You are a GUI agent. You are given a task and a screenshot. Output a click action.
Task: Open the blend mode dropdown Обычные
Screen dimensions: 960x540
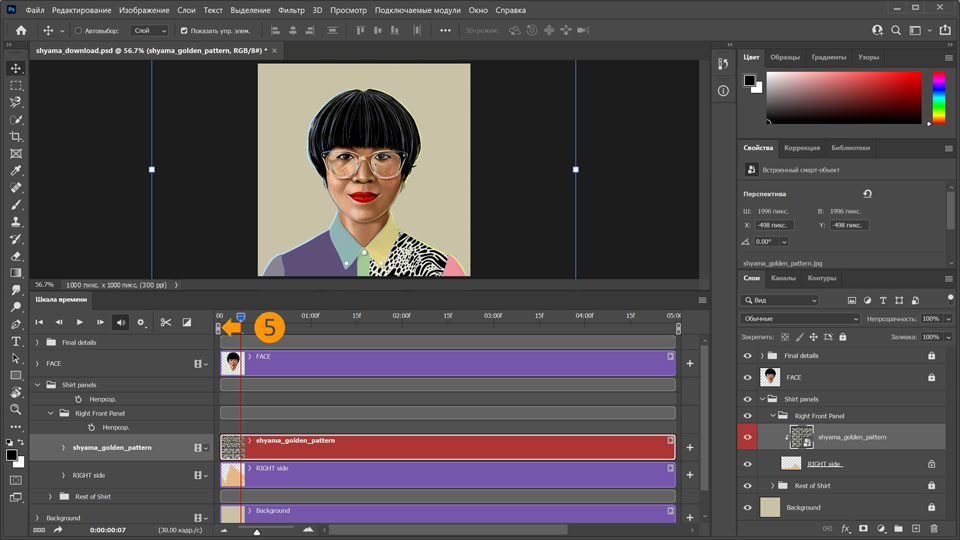(800, 319)
